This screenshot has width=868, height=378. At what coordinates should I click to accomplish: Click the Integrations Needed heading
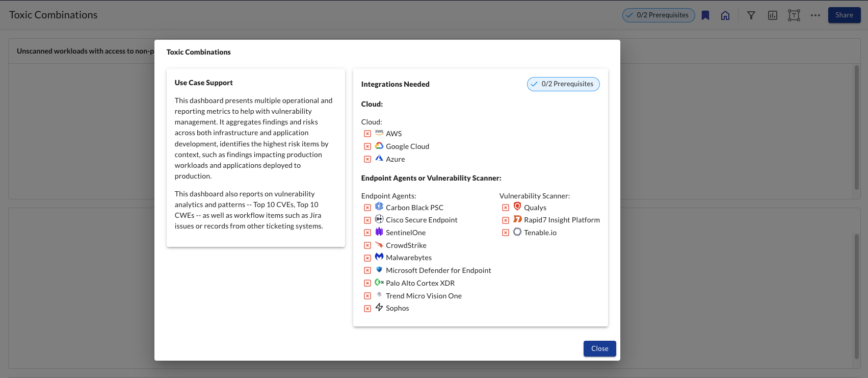click(x=396, y=84)
